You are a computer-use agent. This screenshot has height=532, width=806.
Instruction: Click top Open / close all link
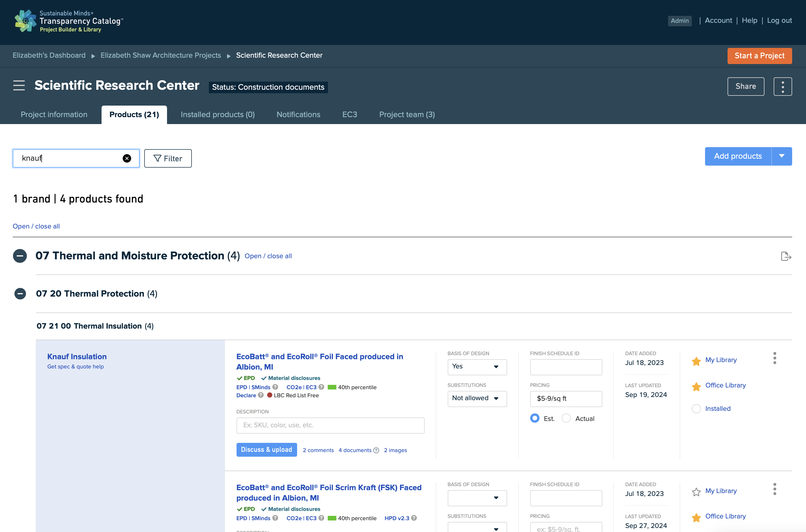[36, 226]
